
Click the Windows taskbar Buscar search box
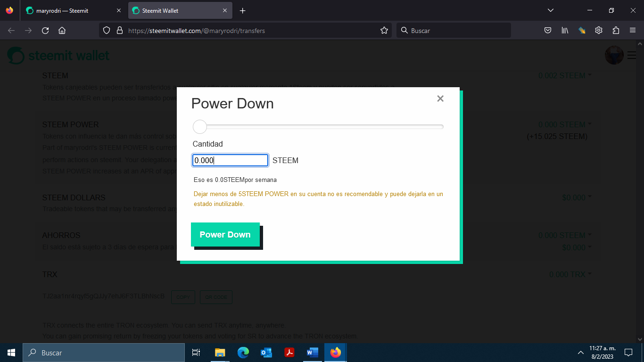tap(104, 353)
